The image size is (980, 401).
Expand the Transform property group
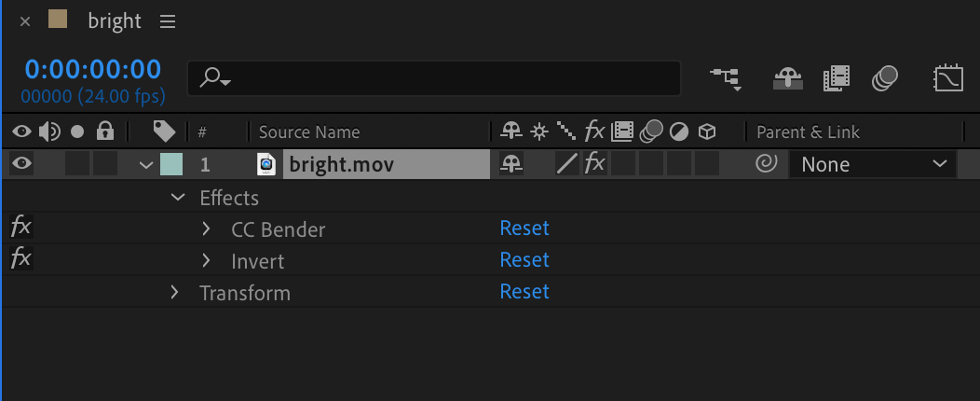click(x=174, y=293)
